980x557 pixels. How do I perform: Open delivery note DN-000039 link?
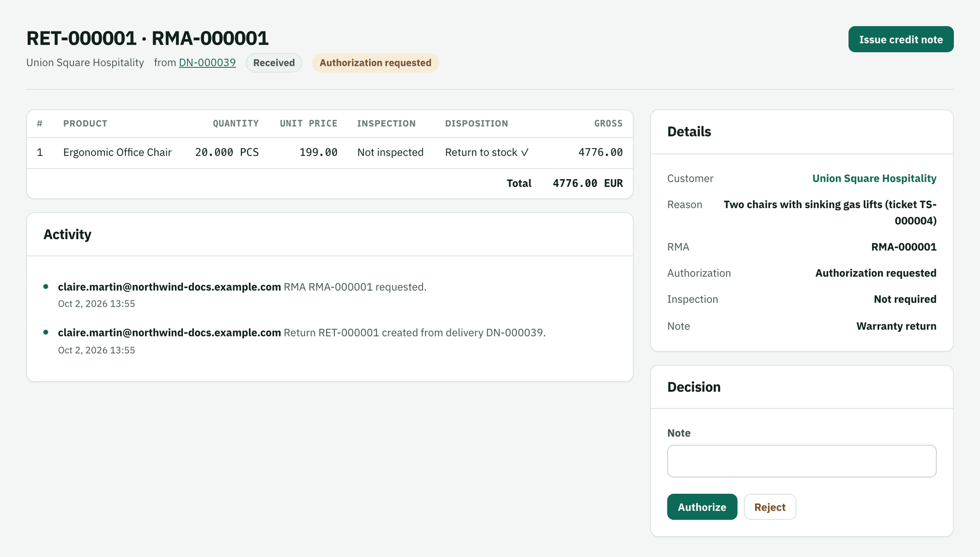207,63
